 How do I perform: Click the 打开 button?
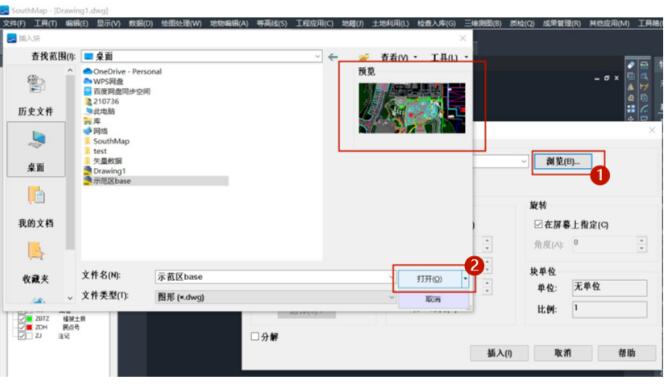pyautogui.click(x=430, y=279)
